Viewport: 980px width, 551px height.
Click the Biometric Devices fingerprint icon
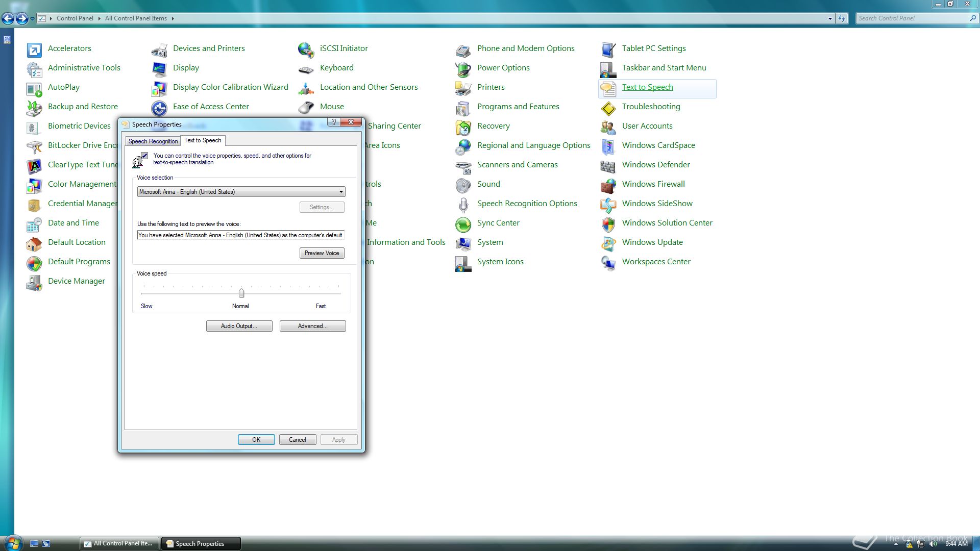[34, 127]
